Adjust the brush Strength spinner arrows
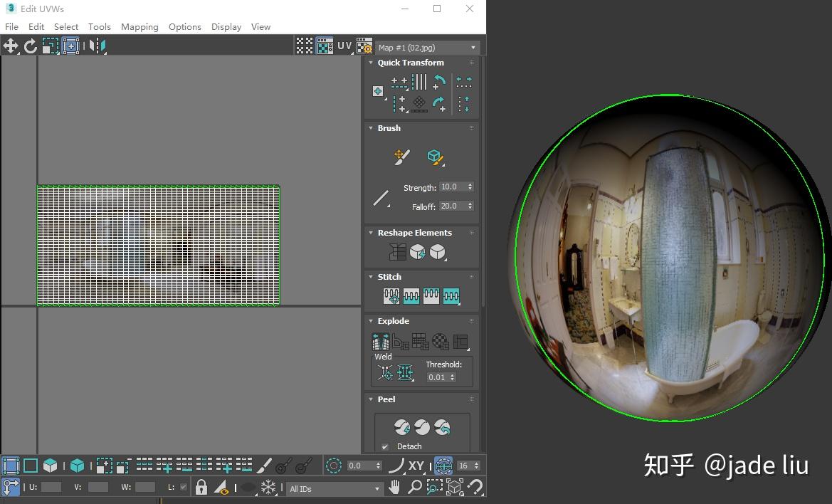 pyautogui.click(x=470, y=187)
